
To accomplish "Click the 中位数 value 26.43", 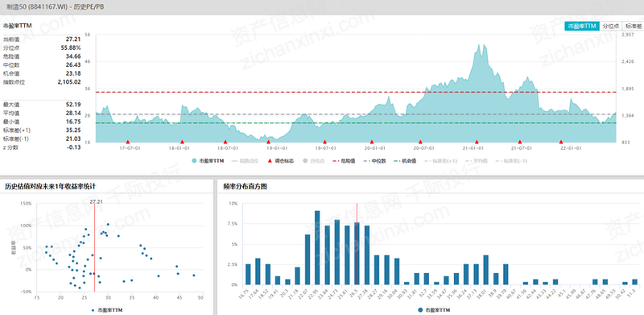I will pyautogui.click(x=73, y=65).
